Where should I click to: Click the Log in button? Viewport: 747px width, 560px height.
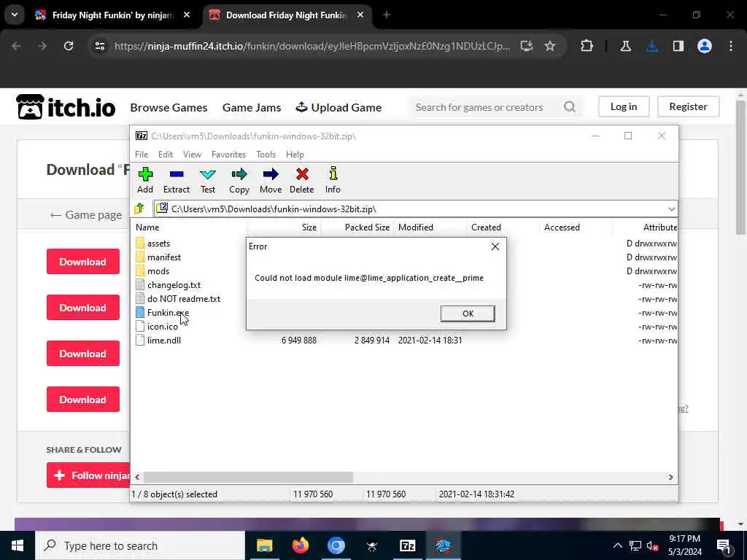click(x=624, y=106)
